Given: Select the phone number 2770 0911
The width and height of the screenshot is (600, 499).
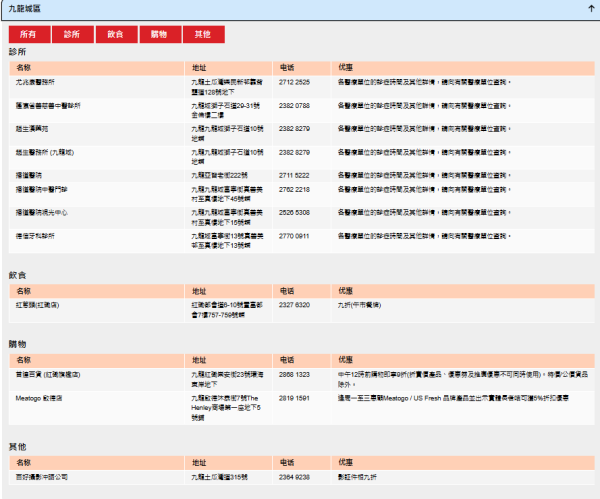Looking at the screenshot, I should pyautogui.click(x=294, y=236).
